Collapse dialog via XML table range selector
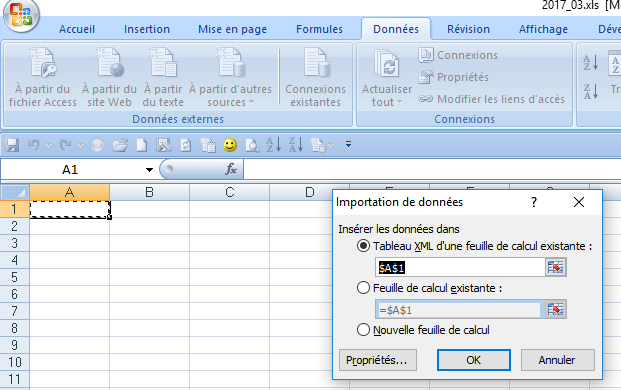This screenshot has height=390, width=621. [x=556, y=268]
